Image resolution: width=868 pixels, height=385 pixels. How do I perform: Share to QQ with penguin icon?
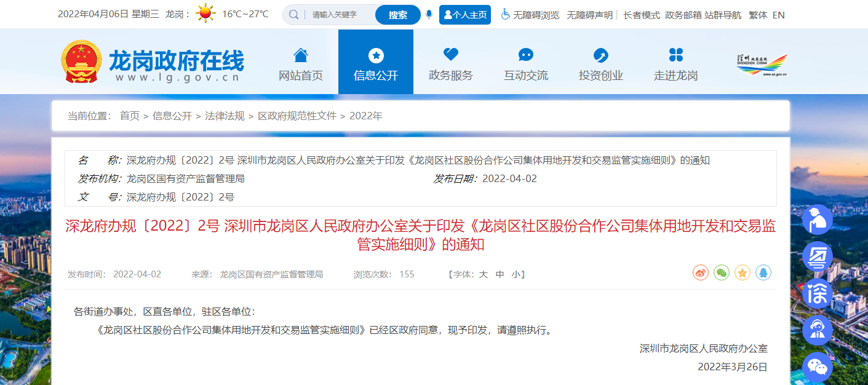pos(763,272)
